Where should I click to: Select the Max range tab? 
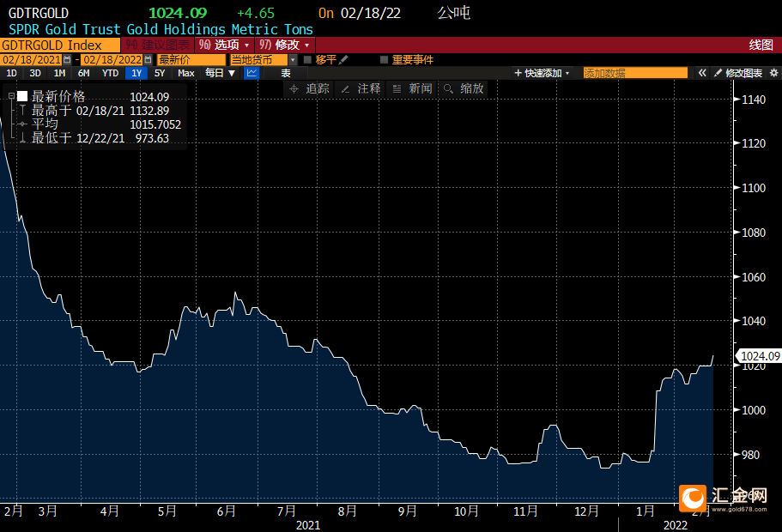point(186,73)
